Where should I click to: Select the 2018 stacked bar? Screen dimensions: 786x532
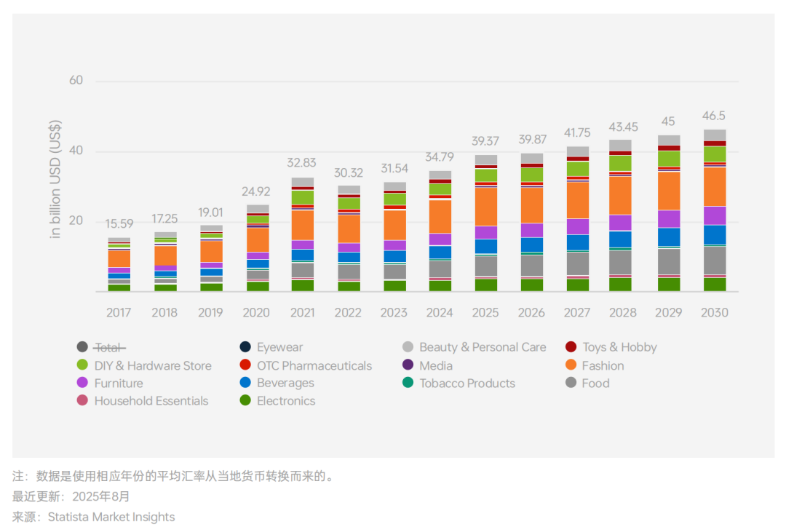click(165, 261)
